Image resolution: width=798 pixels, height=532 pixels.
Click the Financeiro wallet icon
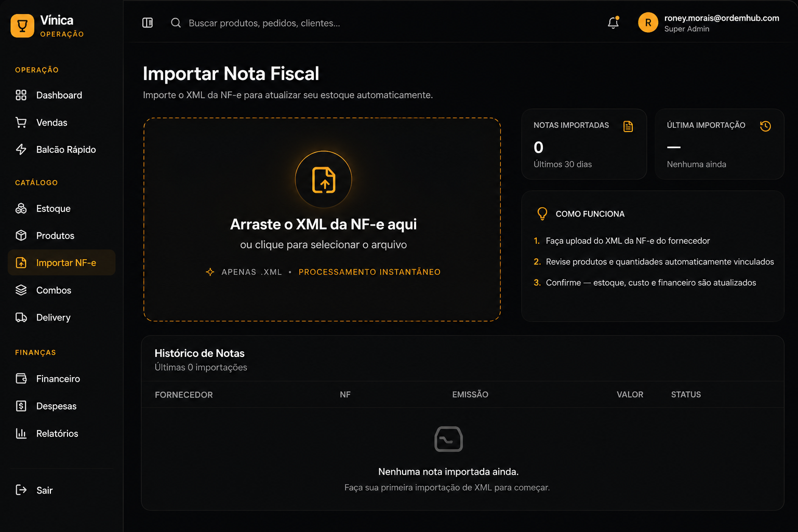click(x=21, y=379)
